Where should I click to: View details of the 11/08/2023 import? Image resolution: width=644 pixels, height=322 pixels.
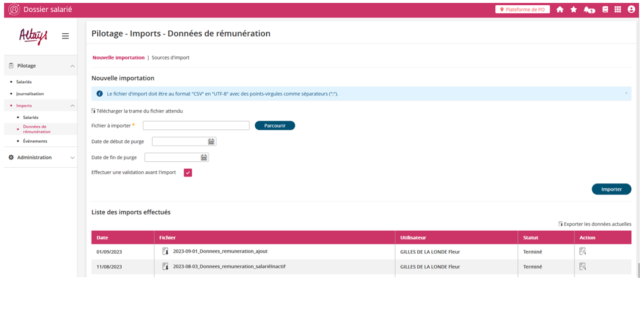(x=582, y=267)
